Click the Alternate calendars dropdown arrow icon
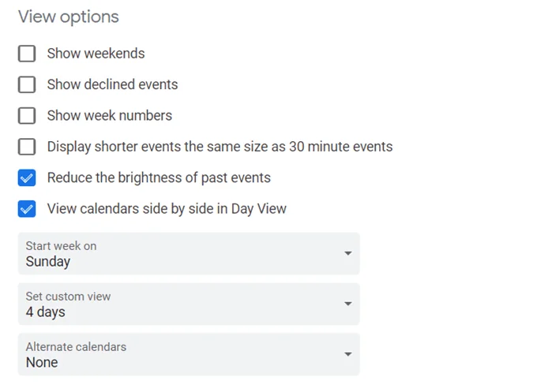The height and width of the screenshot is (392, 537). pos(348,354)
